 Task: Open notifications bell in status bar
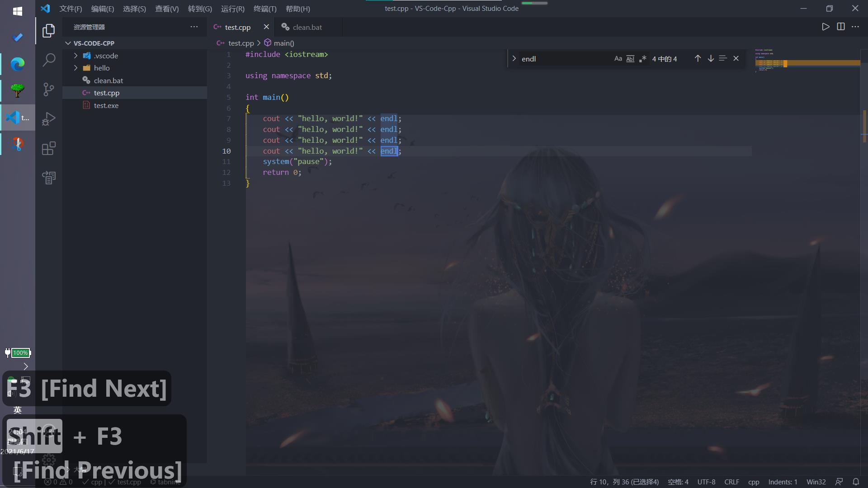click(855, 482)
